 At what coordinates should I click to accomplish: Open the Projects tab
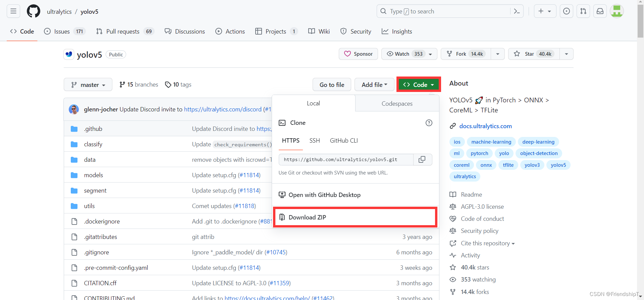(276, 31)
